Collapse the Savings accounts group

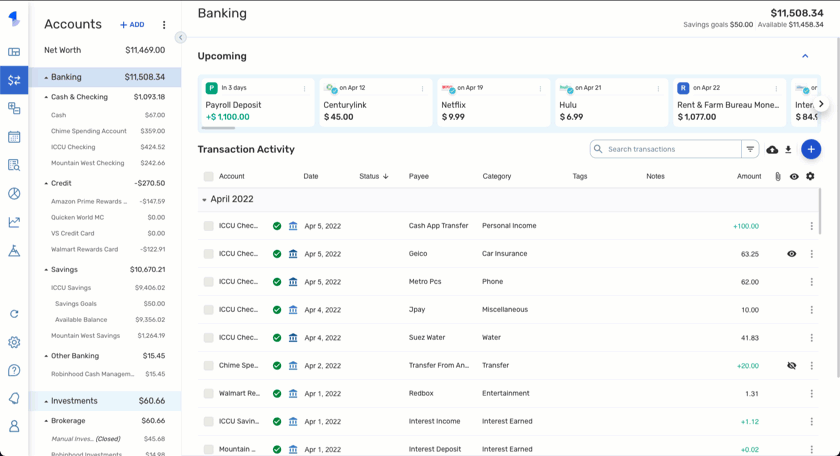[46, 270]
